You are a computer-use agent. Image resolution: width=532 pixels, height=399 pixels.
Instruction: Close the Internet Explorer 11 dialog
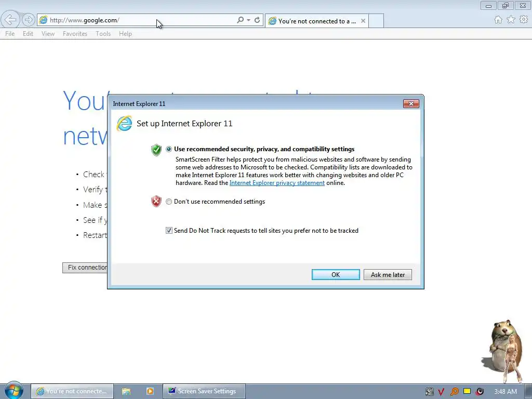pos(411,103)
